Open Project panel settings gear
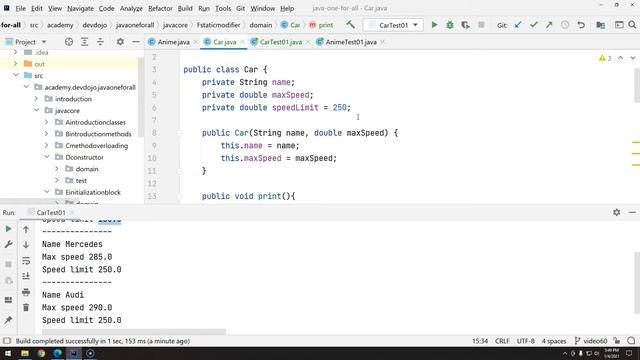The width and height of the screenshot is (640, 360). [120, 42]
